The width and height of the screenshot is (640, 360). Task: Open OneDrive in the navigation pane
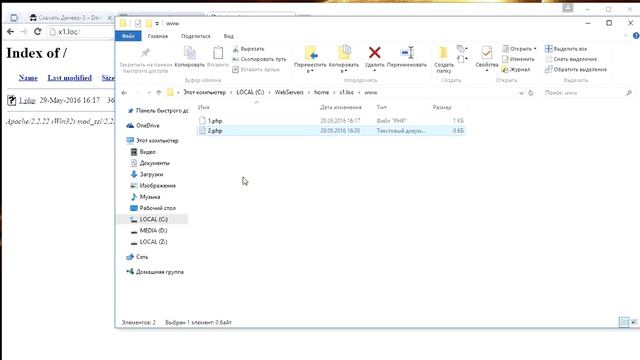click(143, 126)
